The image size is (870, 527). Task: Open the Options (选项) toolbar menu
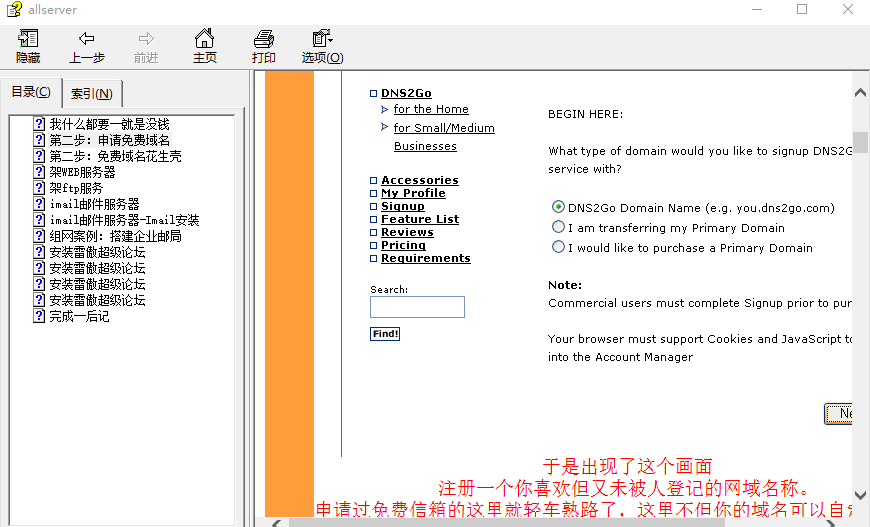click(322, 40)
